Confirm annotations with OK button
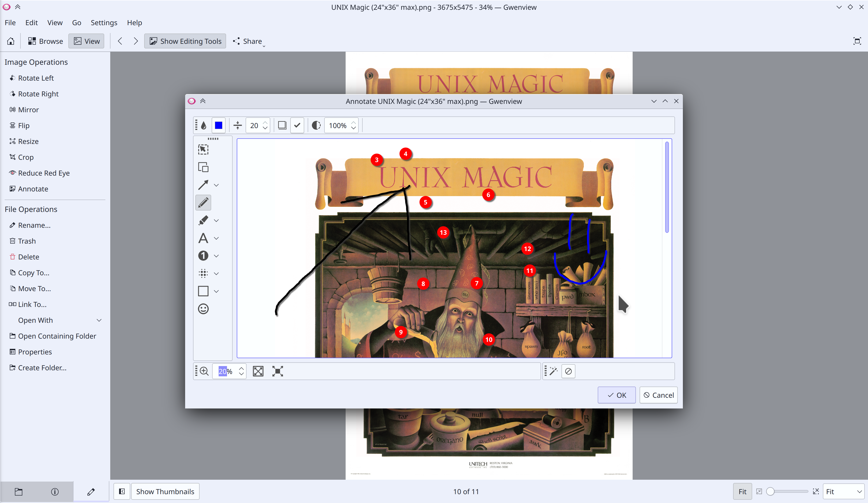Screen dimensions: 868x503 616,395
